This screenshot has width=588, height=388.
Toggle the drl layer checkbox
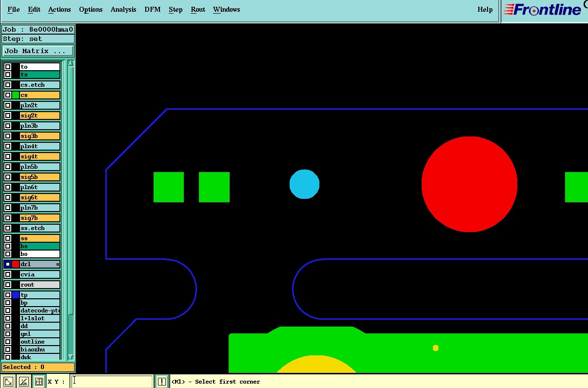(8, 264)
